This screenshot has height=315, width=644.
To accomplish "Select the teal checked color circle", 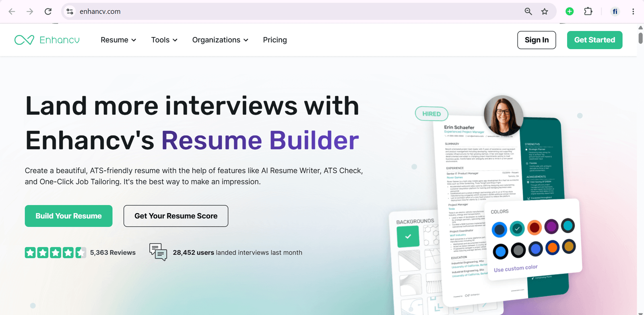I will (517, 229).
